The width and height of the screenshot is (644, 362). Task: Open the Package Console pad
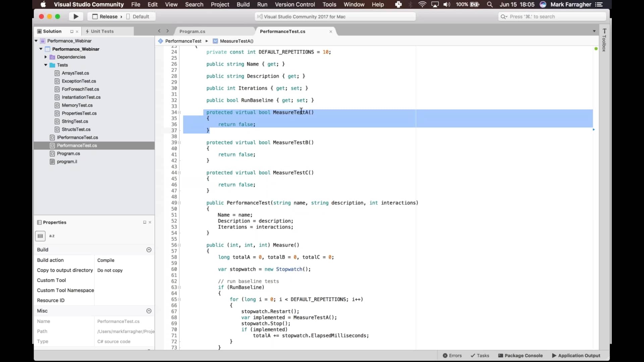(520, 356)
